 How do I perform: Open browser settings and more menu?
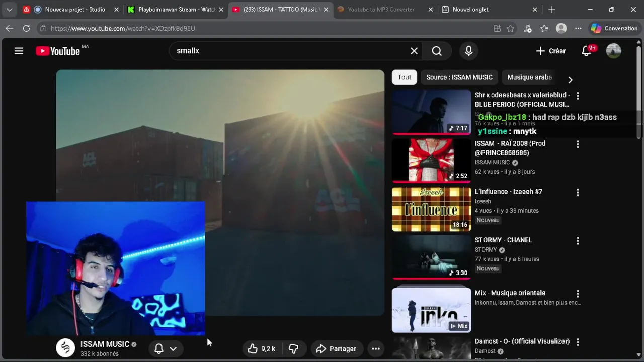[x=578, y=28]
